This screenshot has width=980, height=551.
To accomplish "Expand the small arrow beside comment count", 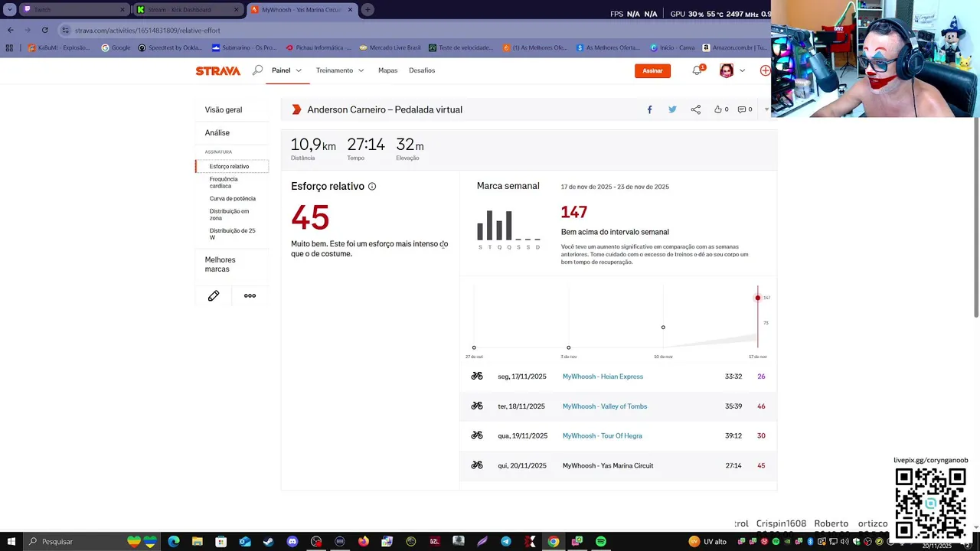I will tap(766, 109).
